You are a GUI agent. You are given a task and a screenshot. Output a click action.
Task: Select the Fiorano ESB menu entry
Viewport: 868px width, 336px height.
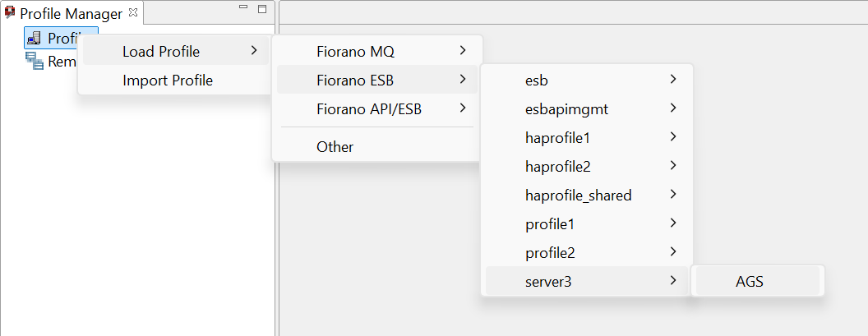coord(377,81)
